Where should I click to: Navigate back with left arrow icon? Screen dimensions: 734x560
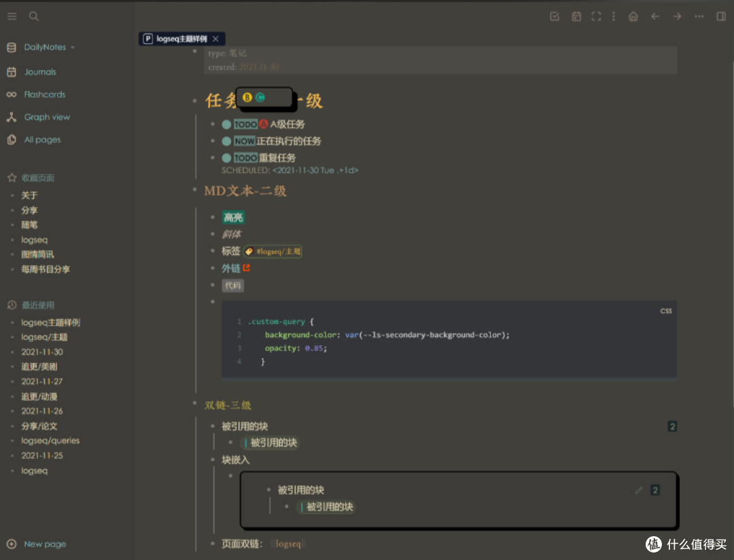[655, 16]
